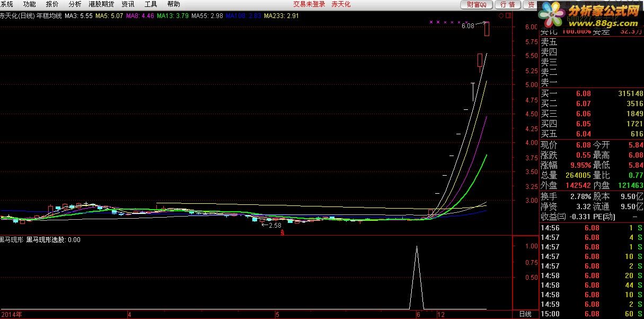This screenshot has width=644, height=319.
Task: Open the 功能 menu
Action: [30, 4]
